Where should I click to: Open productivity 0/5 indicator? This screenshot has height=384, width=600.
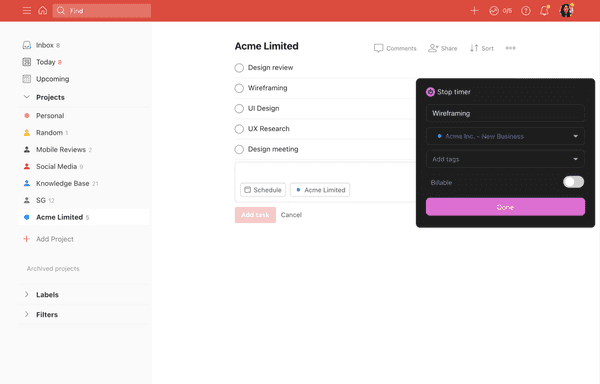[x=501, y=11]
